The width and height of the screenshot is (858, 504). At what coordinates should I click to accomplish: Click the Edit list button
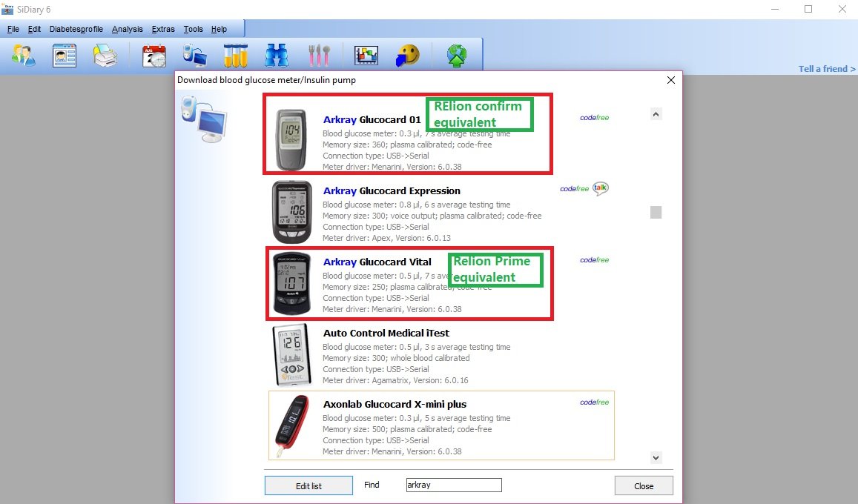(x=308, y=485)
